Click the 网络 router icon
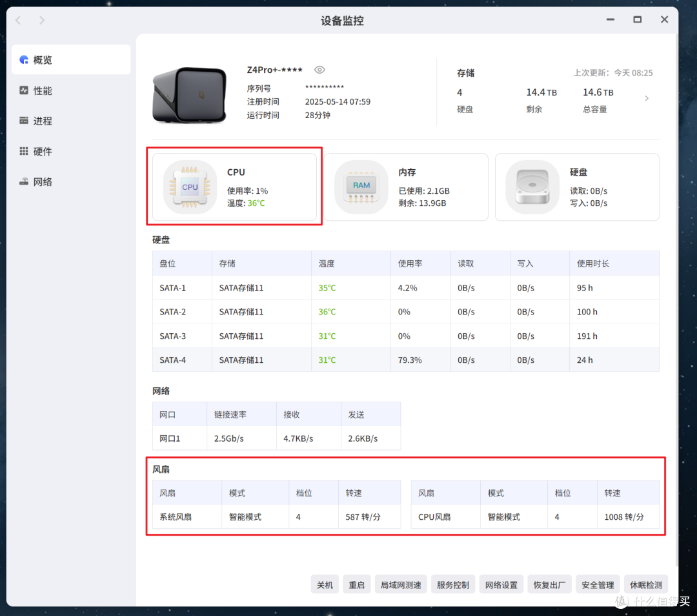Screen dimensions: 697x616 pos(24,181)
